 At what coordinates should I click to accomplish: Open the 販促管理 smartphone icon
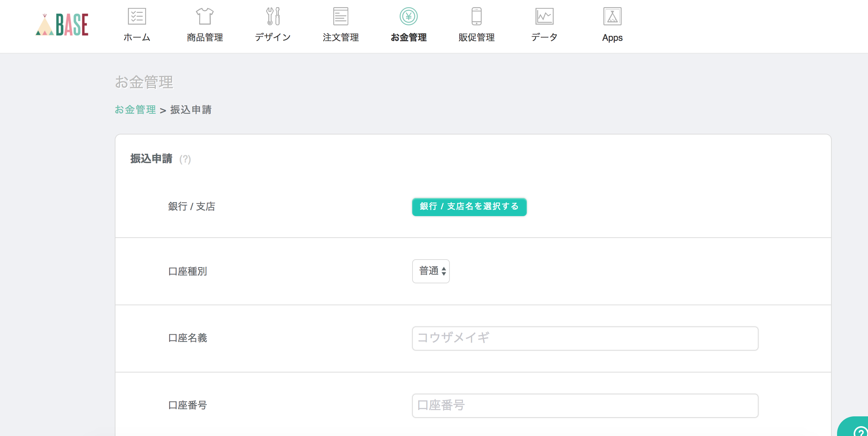(477, 16)
